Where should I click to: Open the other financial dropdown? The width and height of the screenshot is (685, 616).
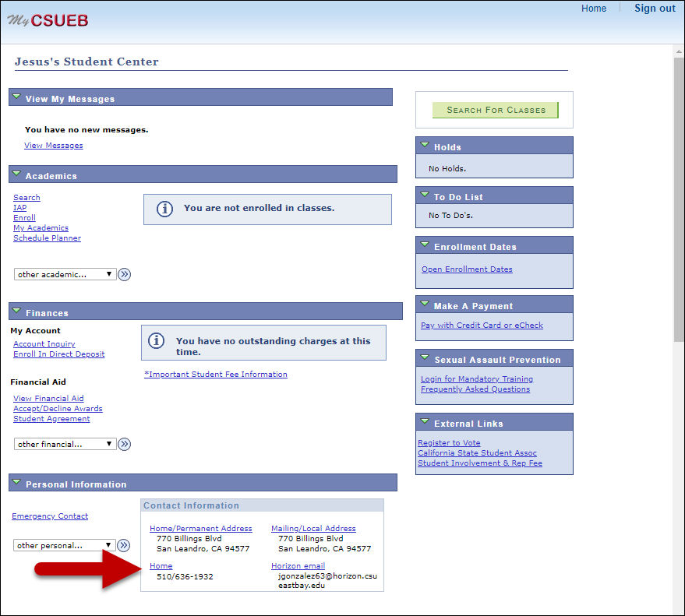point(65,444)
